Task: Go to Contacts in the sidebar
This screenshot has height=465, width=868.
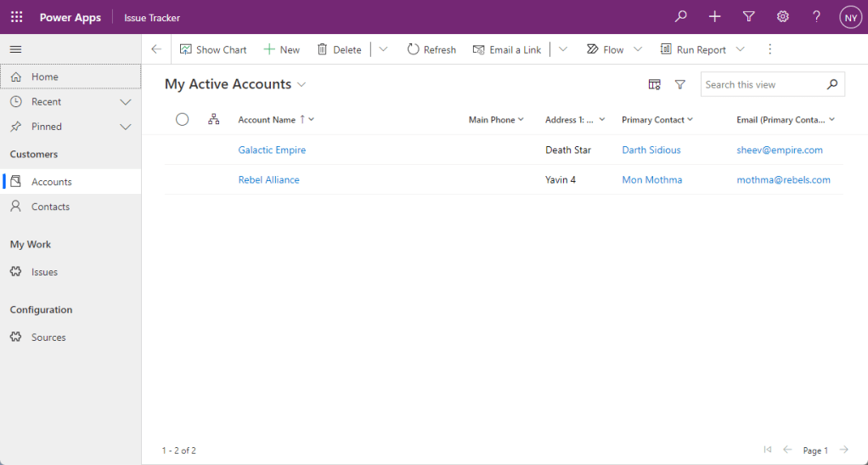Action: [50, 207]
